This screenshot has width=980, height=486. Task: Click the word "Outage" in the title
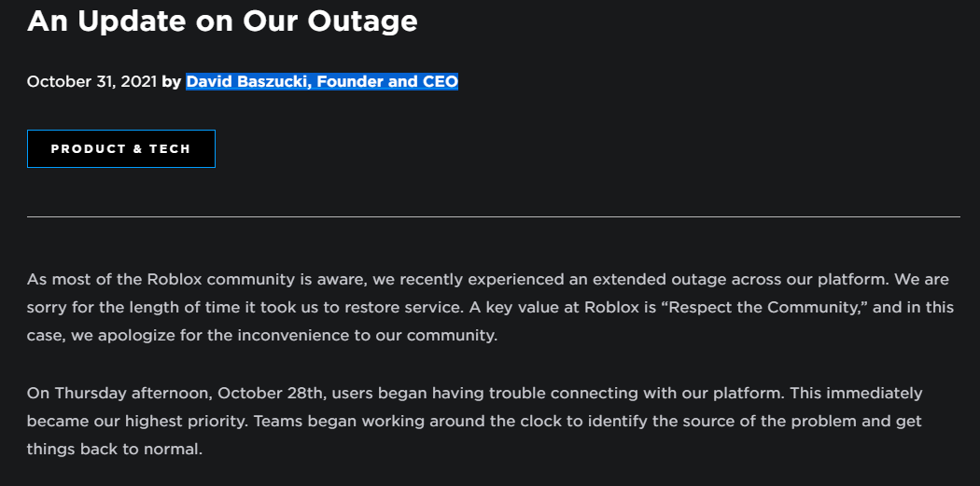pyautogui.click(x=362, y=21)
